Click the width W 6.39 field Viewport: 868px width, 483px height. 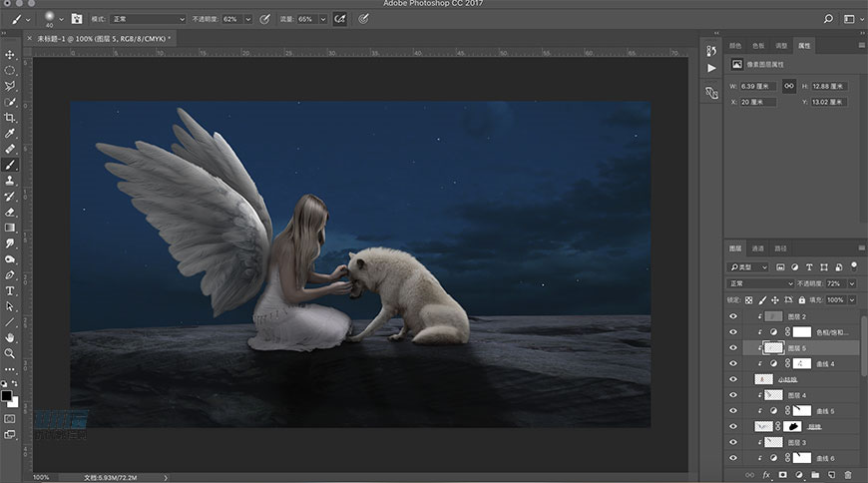[758, 86]
